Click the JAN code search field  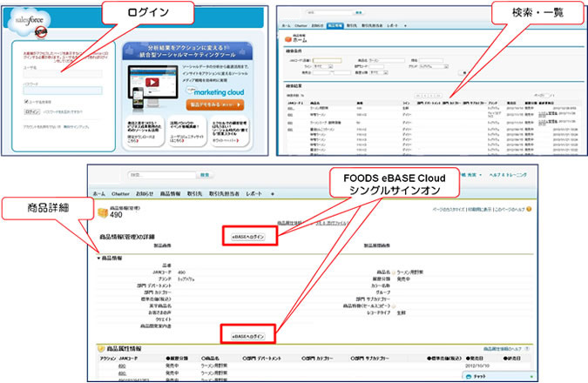click(327, 60)
